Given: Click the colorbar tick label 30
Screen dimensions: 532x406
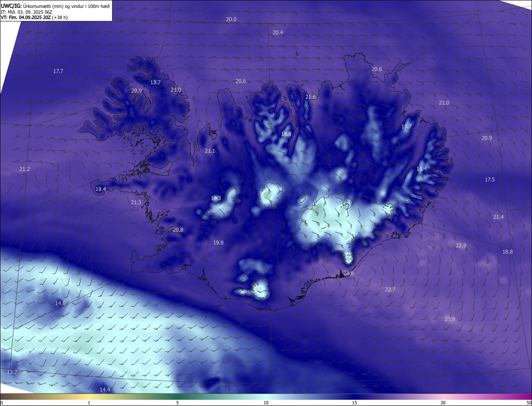Looking at the screenshot, I should (443, 403).
